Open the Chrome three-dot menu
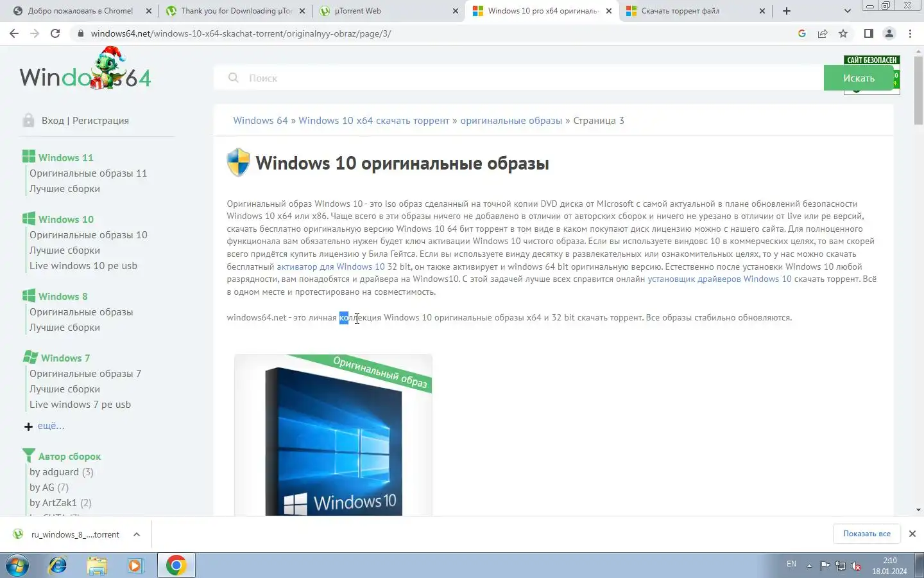The image size is (924, 578). (910, 33)
